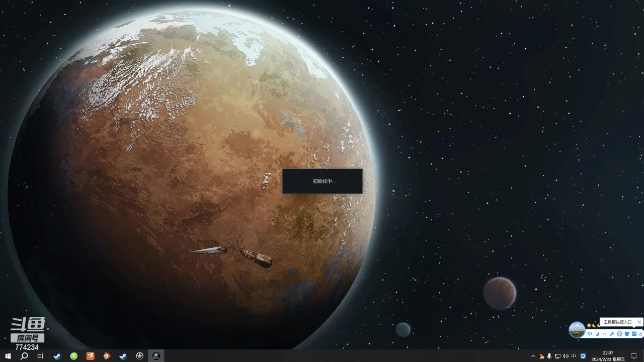The width and height of the screenshot is (644, 362).
Task: Open the orange square bird app on the taskbar
Action: pyautogui.click(x=90, y=356)
